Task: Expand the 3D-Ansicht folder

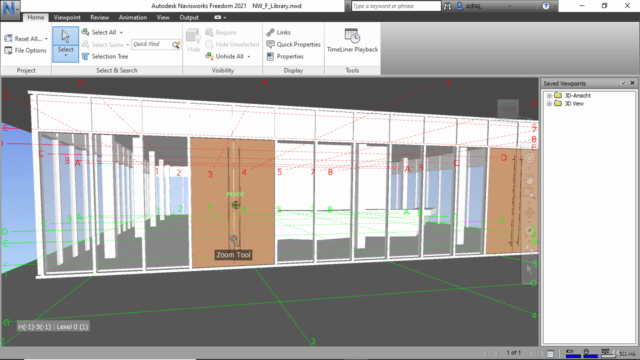Action: pos(549,96)
